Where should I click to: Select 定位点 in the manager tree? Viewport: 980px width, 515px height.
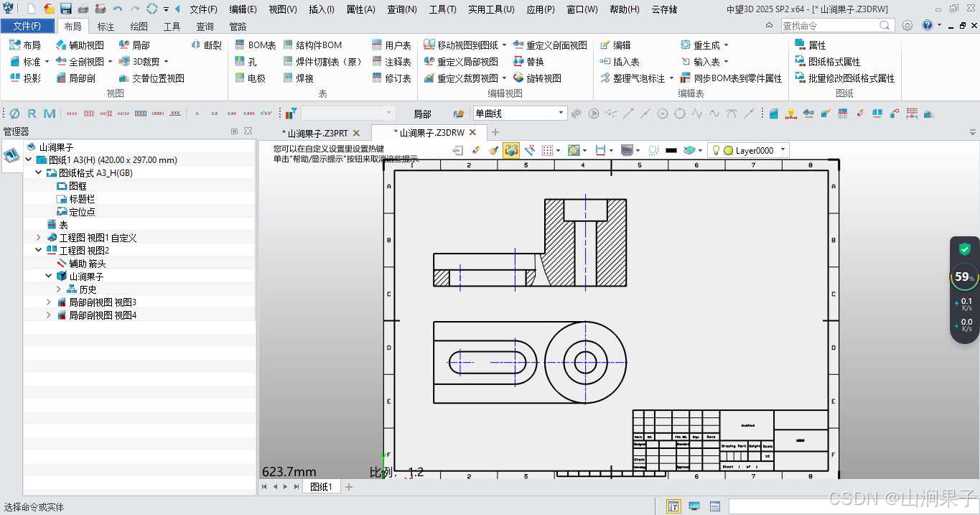pyautogui.click(x=82, y=212)
